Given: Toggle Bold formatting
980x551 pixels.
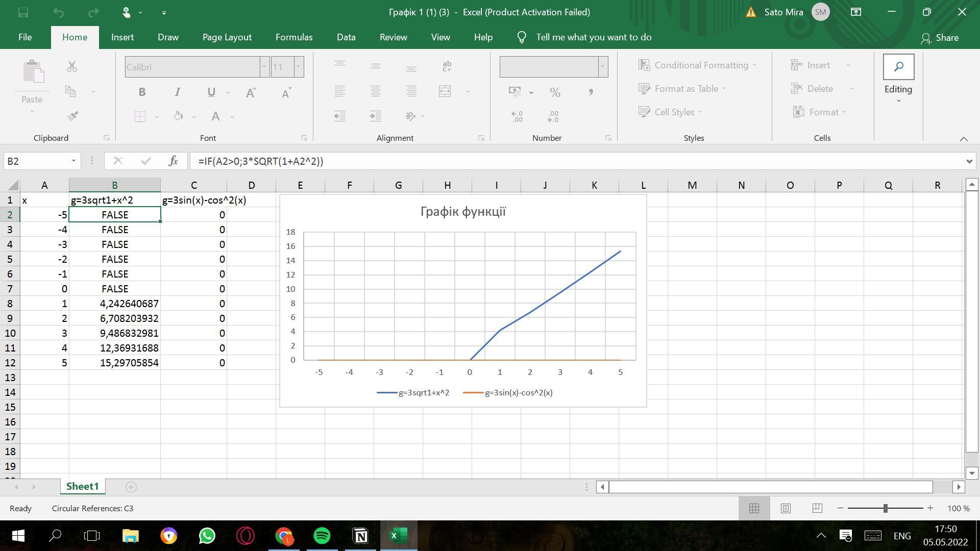Looking at the screenshot, I should click(x=142, y=92).
